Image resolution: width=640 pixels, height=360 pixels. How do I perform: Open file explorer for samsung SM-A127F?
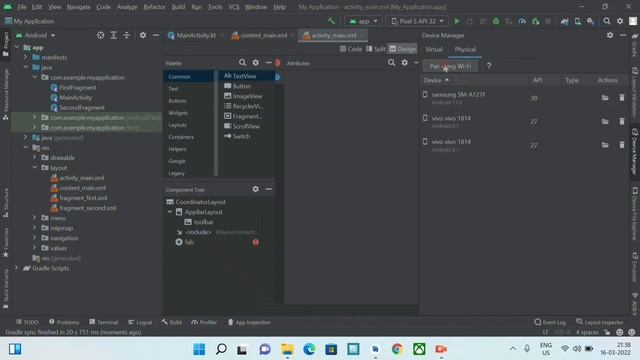605,98
